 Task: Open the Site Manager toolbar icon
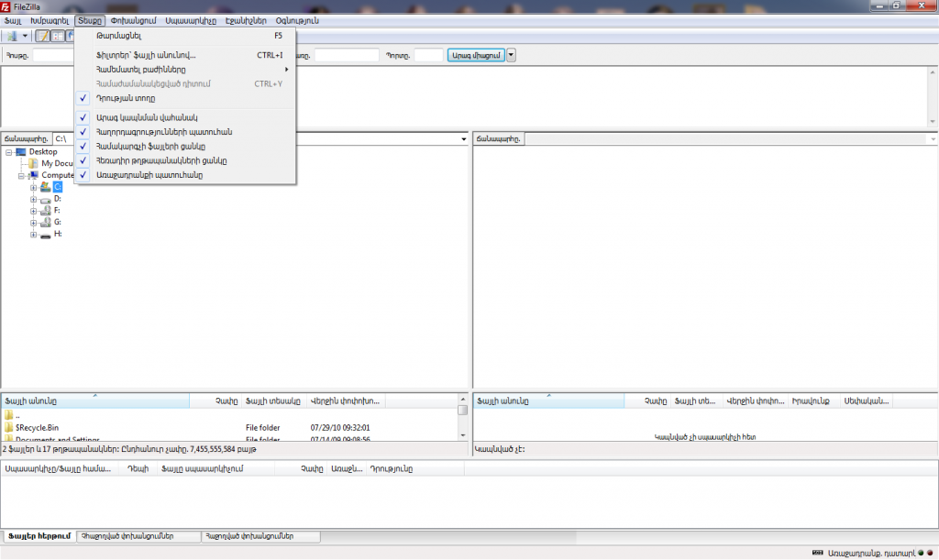tap(12, 36)
